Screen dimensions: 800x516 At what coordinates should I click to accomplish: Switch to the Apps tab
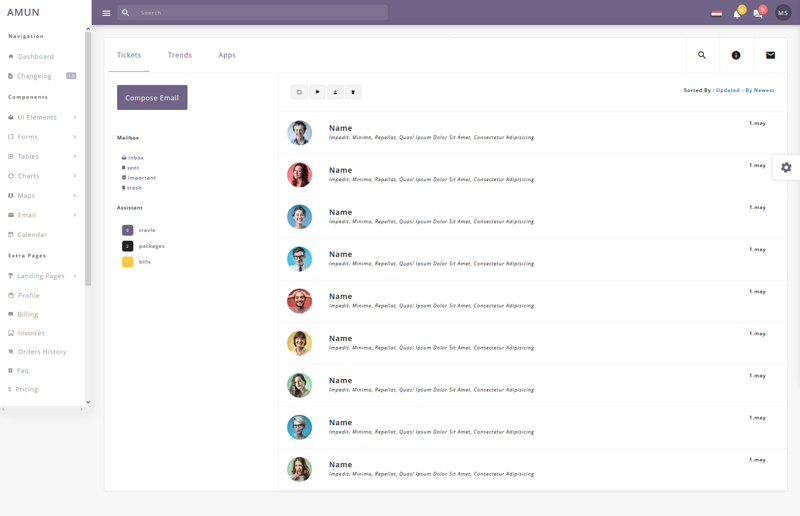pos(227,55)
